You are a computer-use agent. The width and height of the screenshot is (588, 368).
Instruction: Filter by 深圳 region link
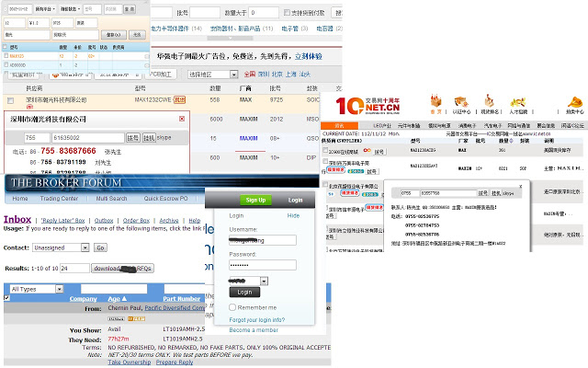[264, 75]
